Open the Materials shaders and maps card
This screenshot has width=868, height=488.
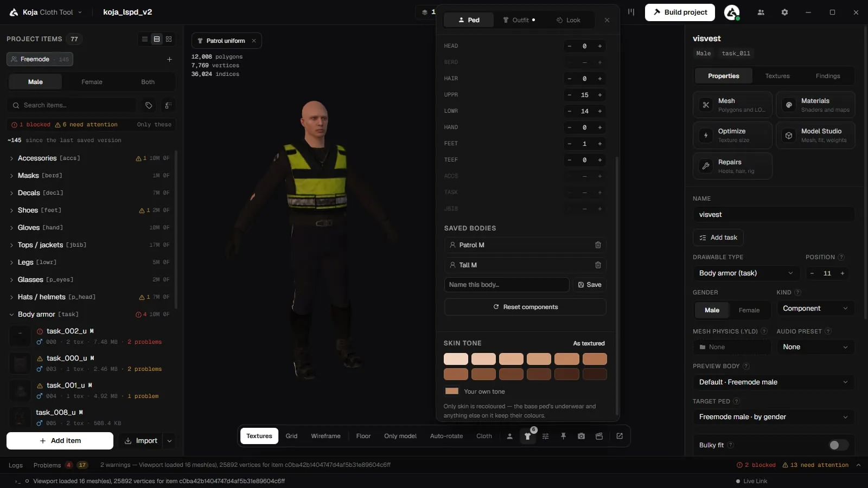click(815, 105)
